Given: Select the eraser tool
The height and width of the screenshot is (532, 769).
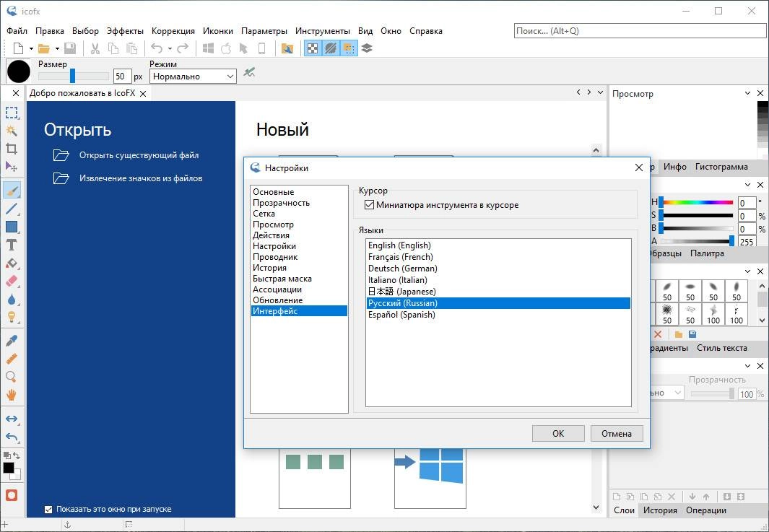Looking at the screenshot, I should (12, 281).
